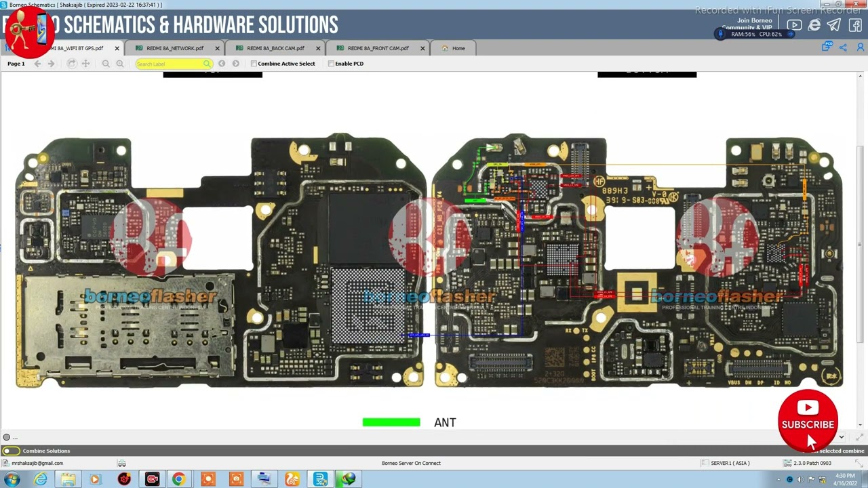Click Borneo Server On Connect status text
The height and width of the screenshot is (488, 868).
coord(411,463)
